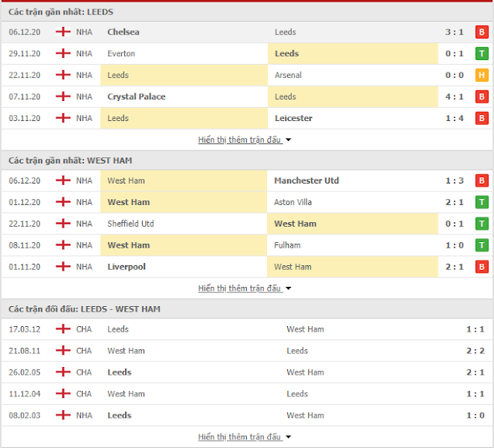Image resolution: width=494 pixels, height=448 pixels.
Task: Click red B badge for Liverpool 2:1 result
Action: pos(482,267)
